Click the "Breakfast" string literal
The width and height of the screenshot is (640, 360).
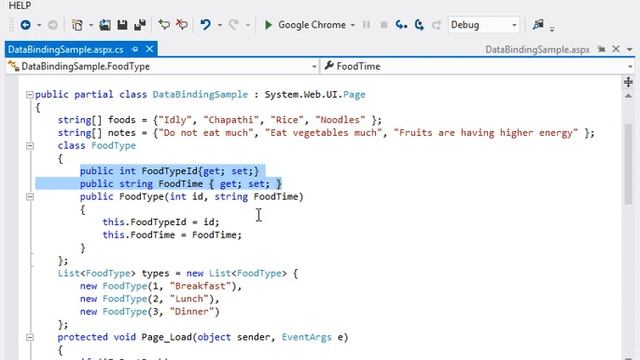[200, 286]
